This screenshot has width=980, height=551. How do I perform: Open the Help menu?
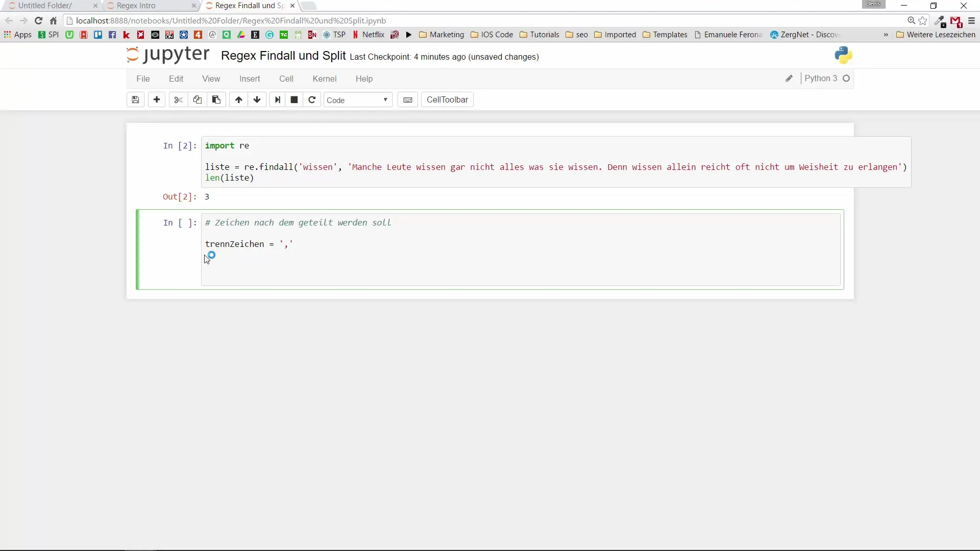[x=364, y=79]
